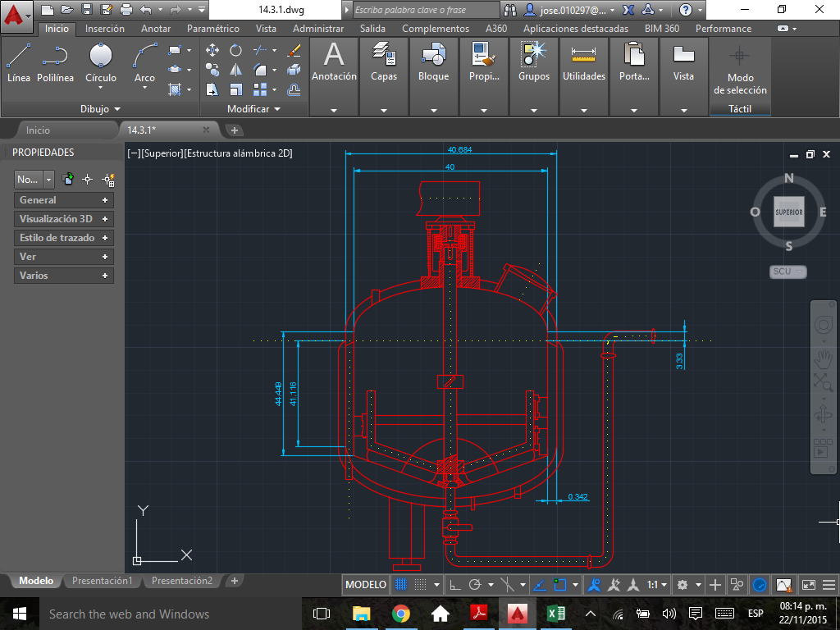Open the Capas panel button

coord(384,76)
